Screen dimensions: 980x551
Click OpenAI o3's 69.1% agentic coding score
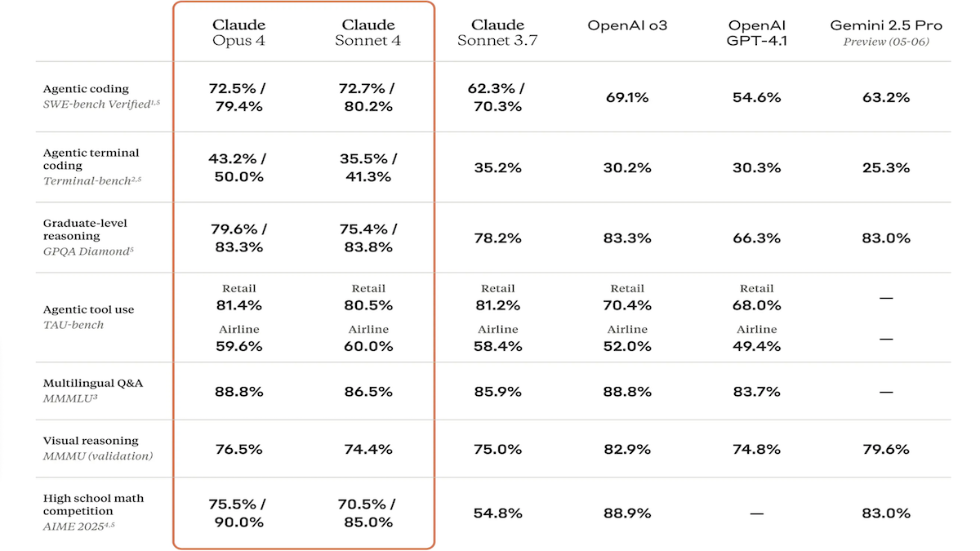coord(627,97)
